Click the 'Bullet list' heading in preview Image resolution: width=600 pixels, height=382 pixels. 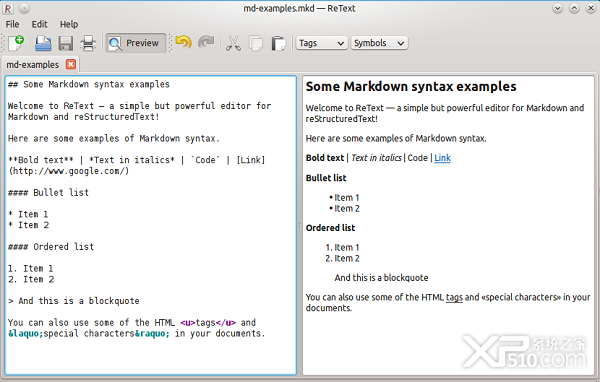[x=326, y=178]
